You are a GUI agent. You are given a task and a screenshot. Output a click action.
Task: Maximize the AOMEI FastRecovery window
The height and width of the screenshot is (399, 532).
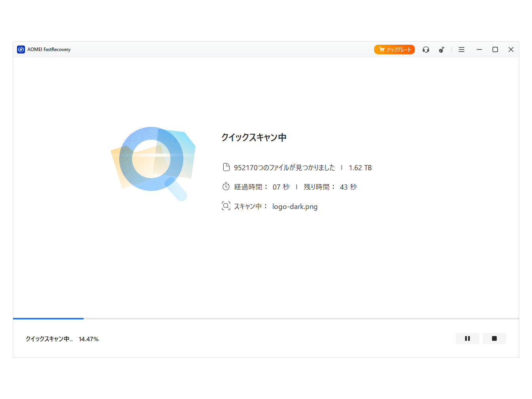tap(495, 49)
